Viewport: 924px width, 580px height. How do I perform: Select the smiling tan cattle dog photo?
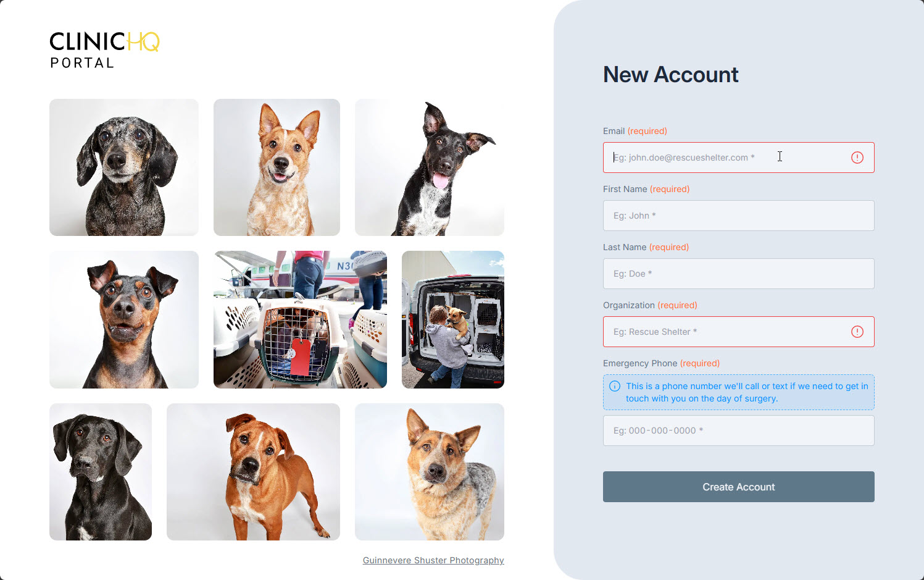click(277, 167)
